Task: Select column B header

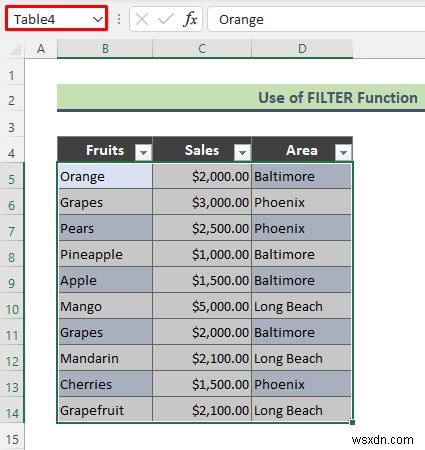Action: [x=105, y=49]
